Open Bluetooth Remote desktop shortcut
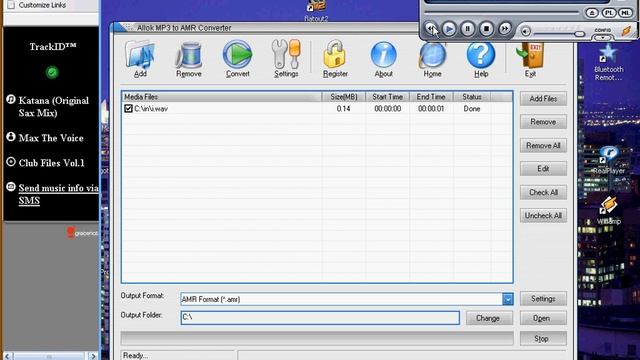The image size is (640, 360). pos(608,63)
